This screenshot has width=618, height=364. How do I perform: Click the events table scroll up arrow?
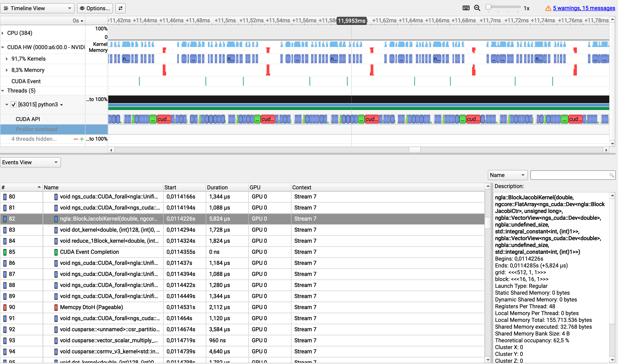(488, 186)
